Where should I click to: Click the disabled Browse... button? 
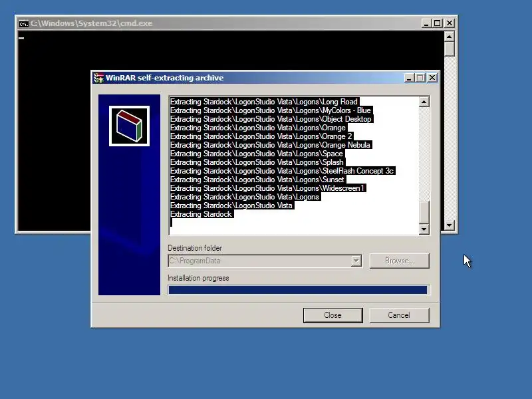click(x=400, y=261)
